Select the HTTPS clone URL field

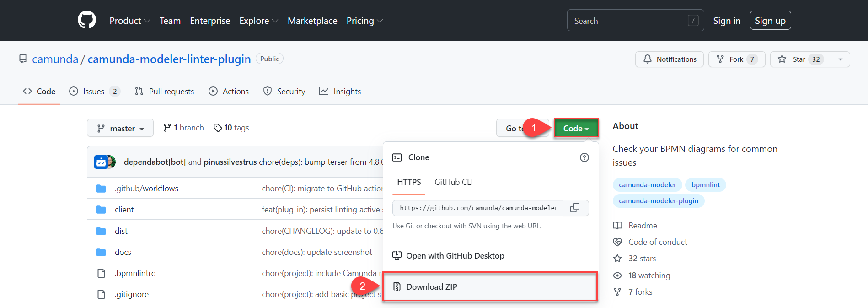coord(478,208)
